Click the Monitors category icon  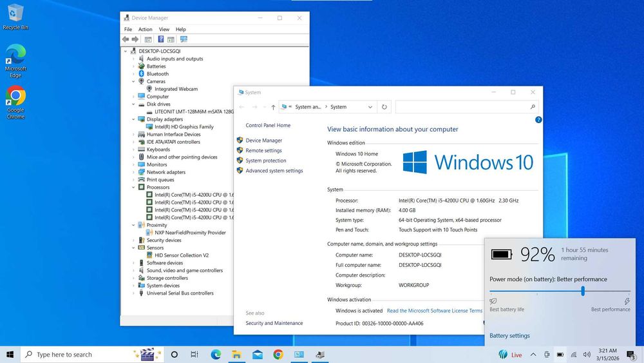pyautogui.click(x=141, y=164)
